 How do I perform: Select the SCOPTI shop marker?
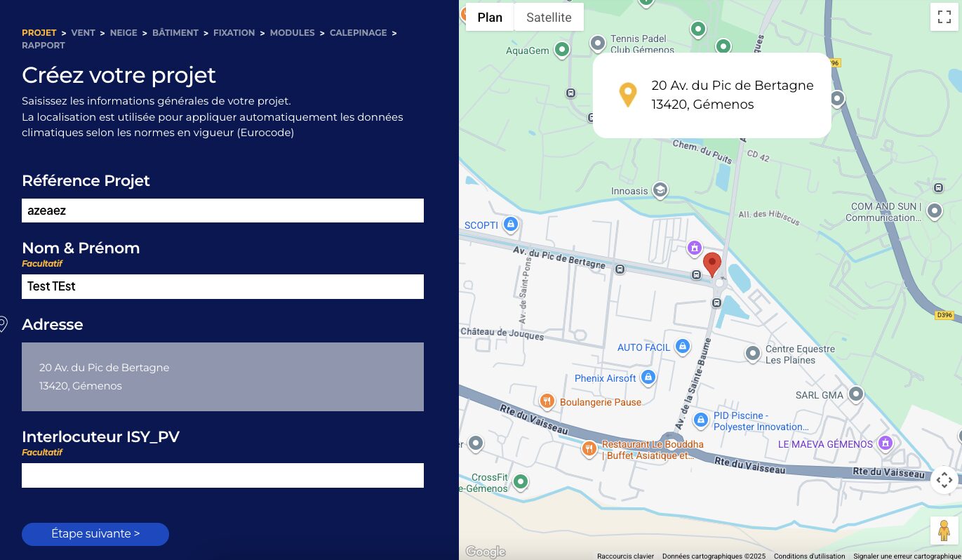tap(511, 225)
